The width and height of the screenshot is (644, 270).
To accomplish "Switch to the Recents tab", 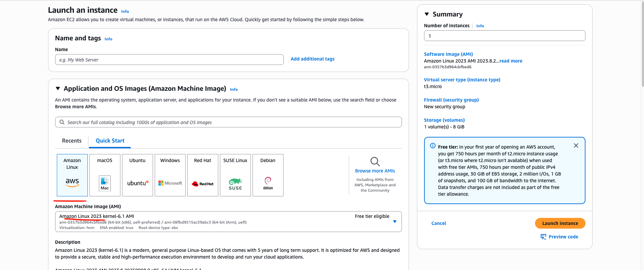I will pos(72,141).
